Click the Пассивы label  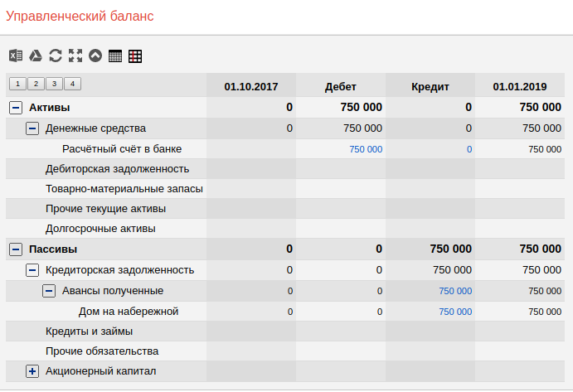point(53,249)
